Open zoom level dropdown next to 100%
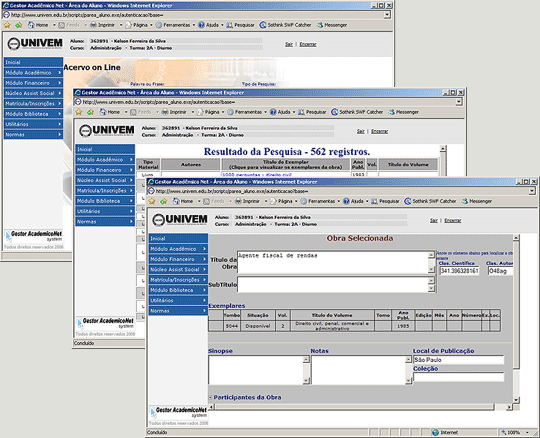The image size is (540, 438). 527,432
